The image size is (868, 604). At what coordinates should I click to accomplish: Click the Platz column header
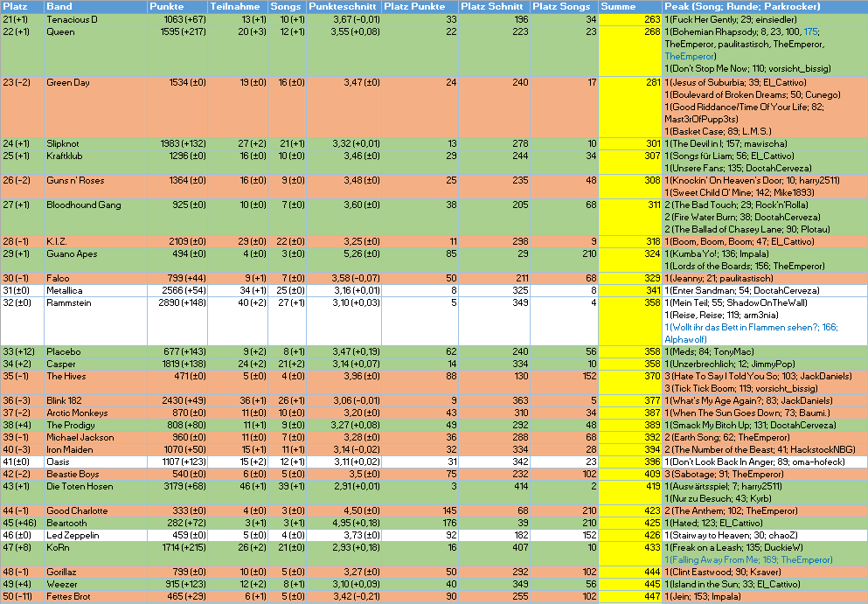(x=22, y=7)
